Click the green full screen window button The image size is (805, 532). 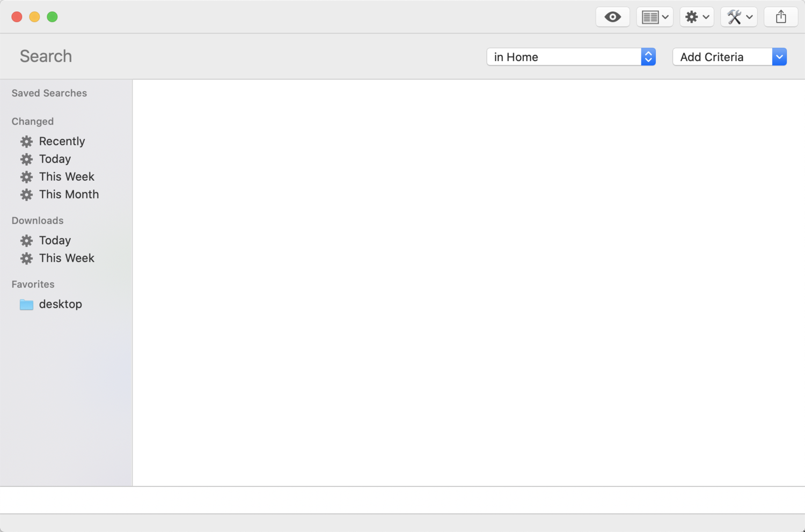(x=52, y=17)
